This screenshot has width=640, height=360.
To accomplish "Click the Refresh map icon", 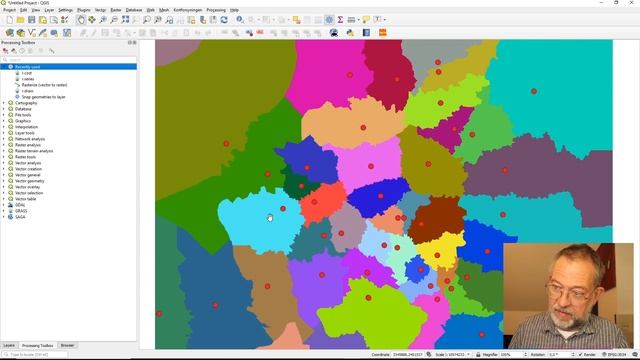I will coord(224,20).
